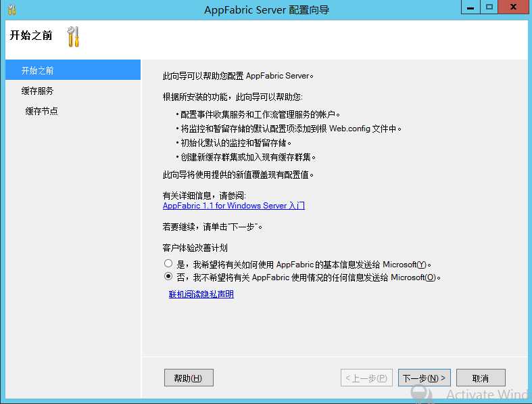
Task: Select the 开始之前 step in sidebar
Action: click(73, 70)
